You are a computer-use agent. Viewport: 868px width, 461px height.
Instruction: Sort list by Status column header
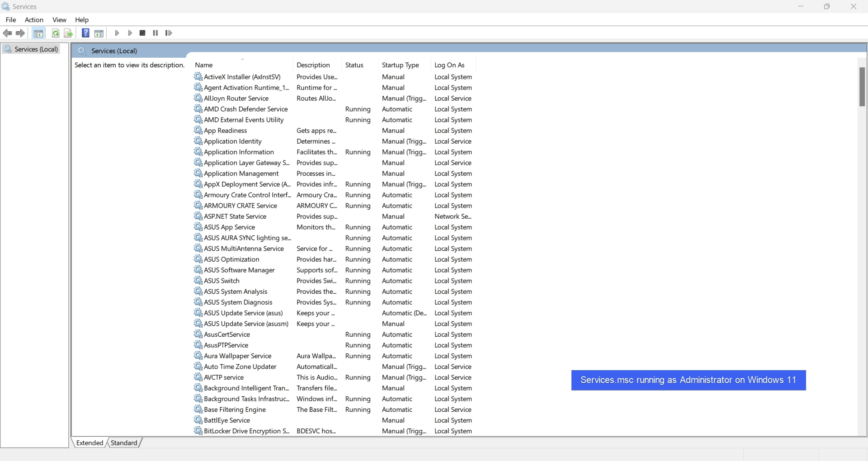point(354,65)
